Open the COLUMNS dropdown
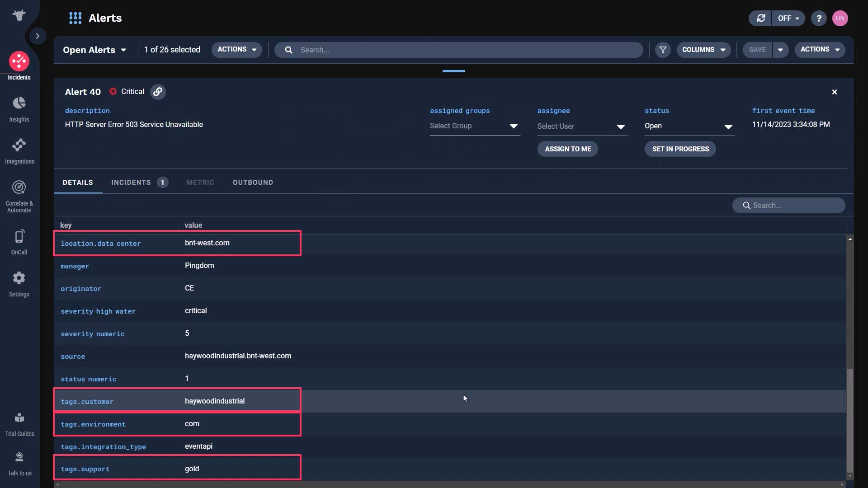868x488 pixels. 703,50
